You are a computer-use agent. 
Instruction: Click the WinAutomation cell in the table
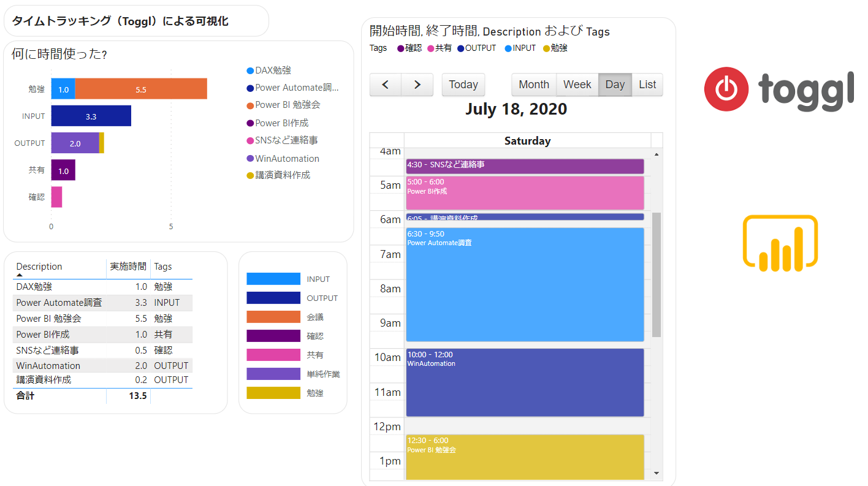click(x=48, y=366)
